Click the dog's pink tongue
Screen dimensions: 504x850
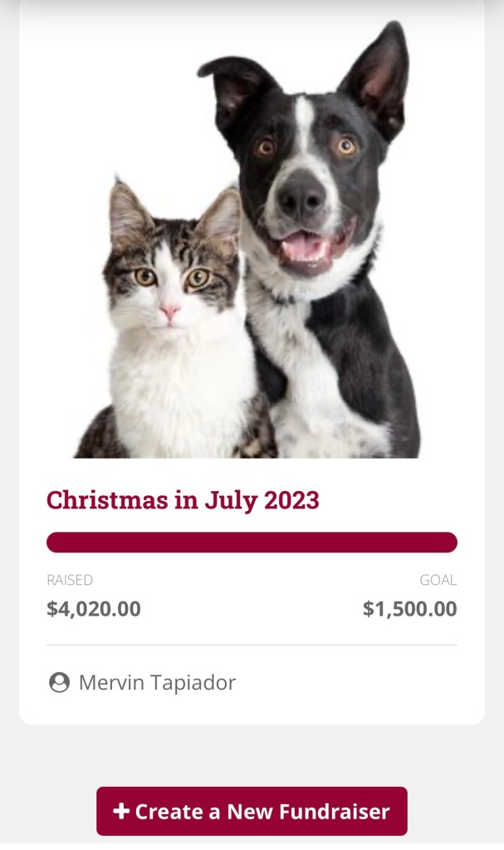[305, 244]
